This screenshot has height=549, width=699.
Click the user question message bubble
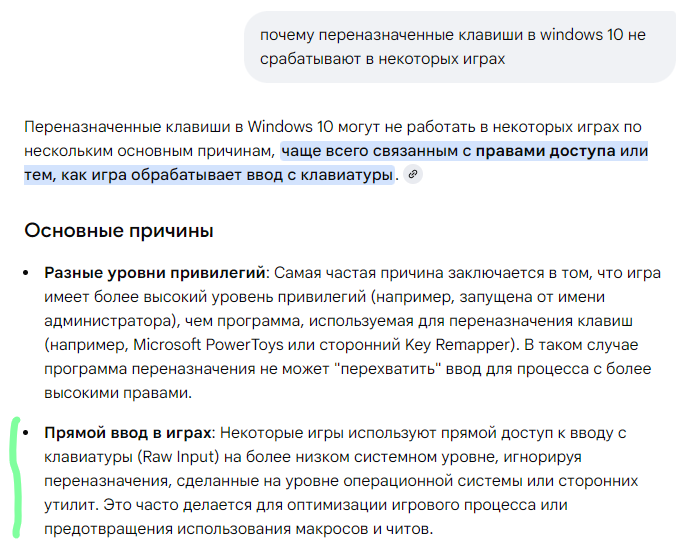[x=460, y=47]
